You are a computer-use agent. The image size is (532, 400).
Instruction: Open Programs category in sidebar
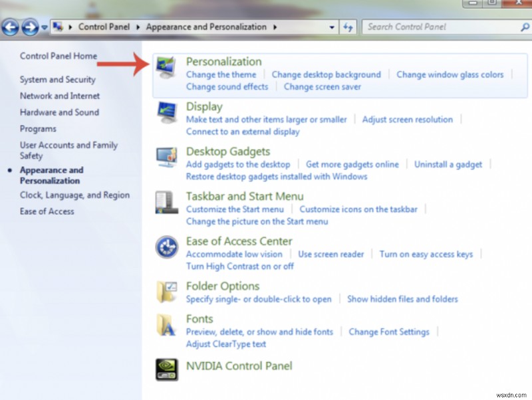pyautogui.click(x=38, y=129)
